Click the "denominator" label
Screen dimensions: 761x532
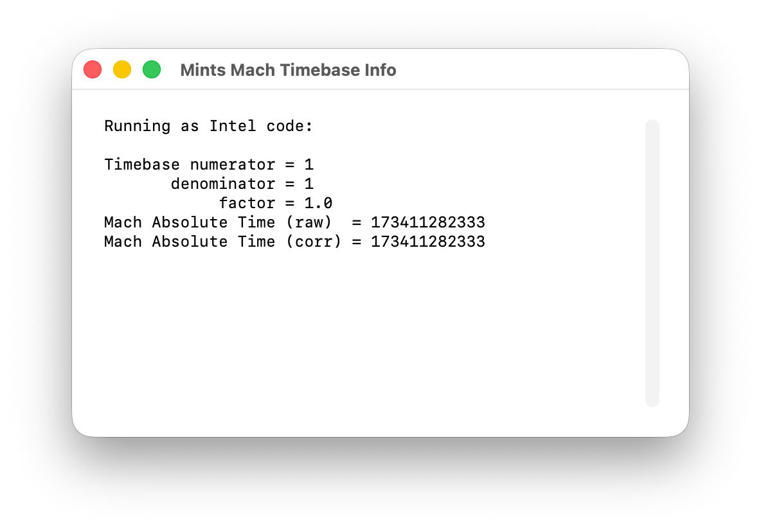click(222, 184)
